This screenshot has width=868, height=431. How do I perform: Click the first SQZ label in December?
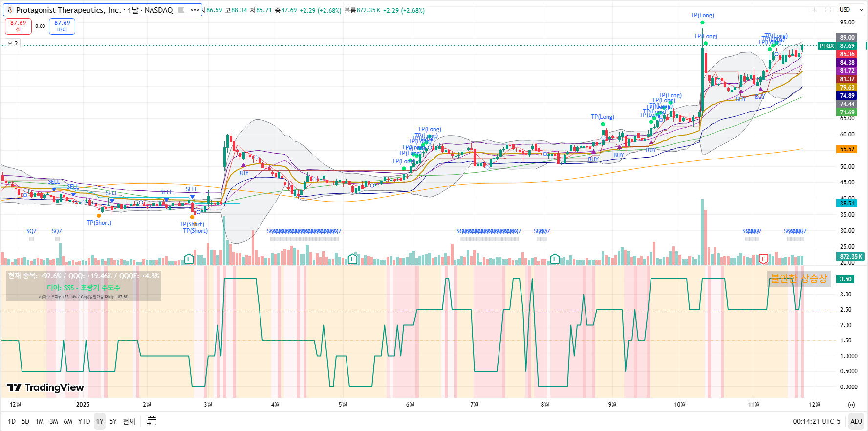click(x=31, y=231)
